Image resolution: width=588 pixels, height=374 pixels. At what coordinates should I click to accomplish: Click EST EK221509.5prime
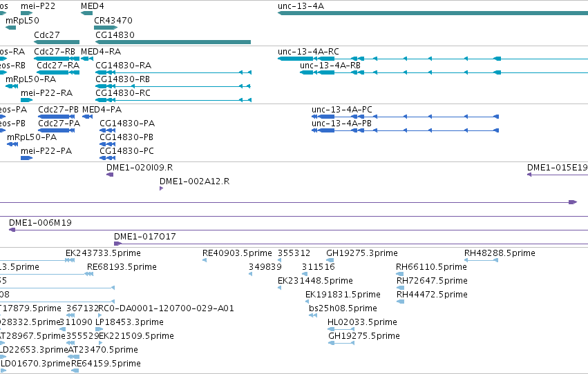tap(100, 344)
